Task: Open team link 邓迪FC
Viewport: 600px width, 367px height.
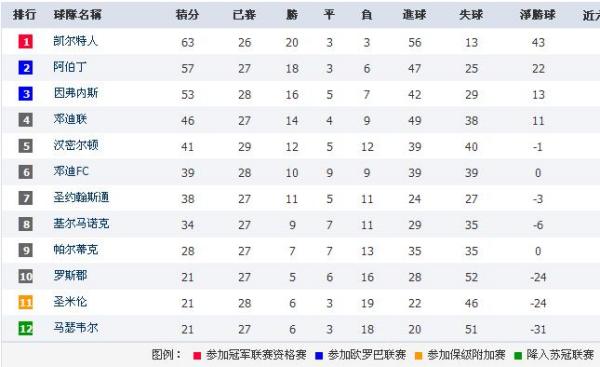Action: 71,171
